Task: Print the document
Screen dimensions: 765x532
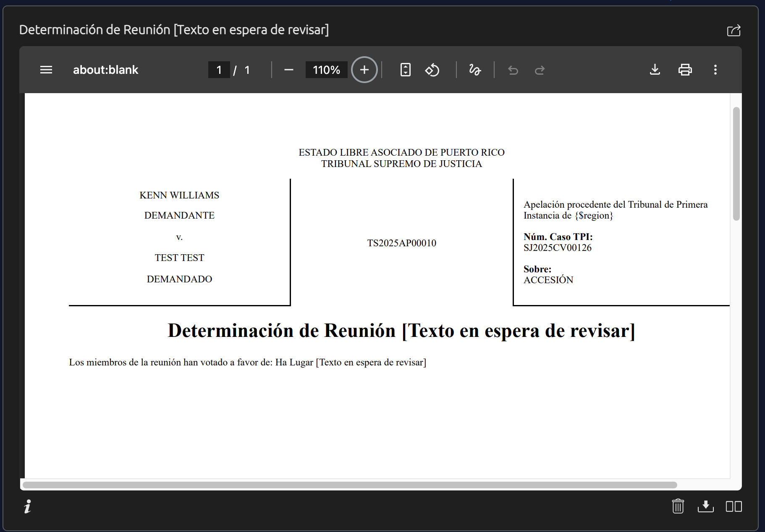Action: click(685, 70)
